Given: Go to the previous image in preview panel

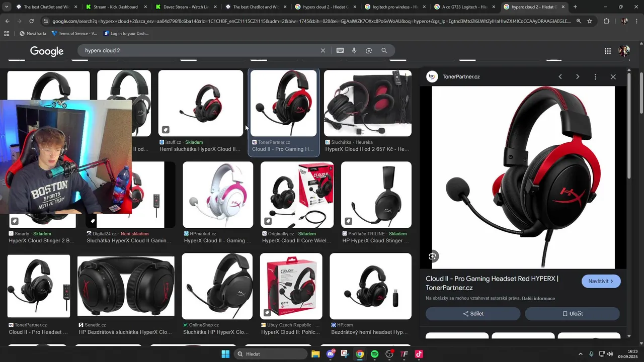Looking at the screenshot, I should tap(560, 77).
